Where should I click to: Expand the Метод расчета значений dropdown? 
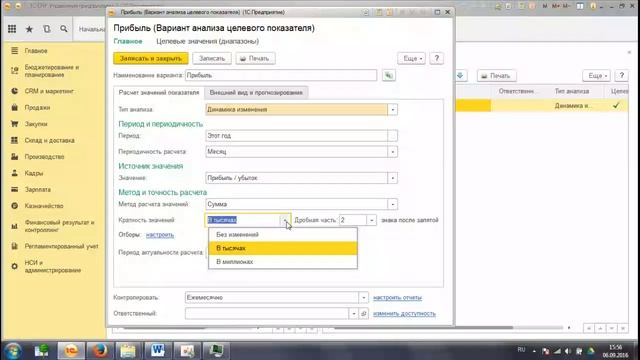pyautogui.click(x=392, y=204)
